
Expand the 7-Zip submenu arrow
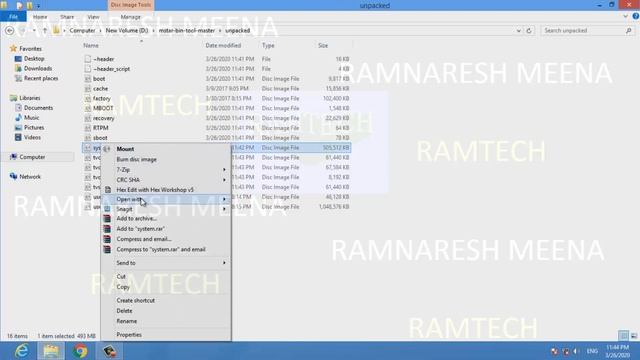pos(224,169)
